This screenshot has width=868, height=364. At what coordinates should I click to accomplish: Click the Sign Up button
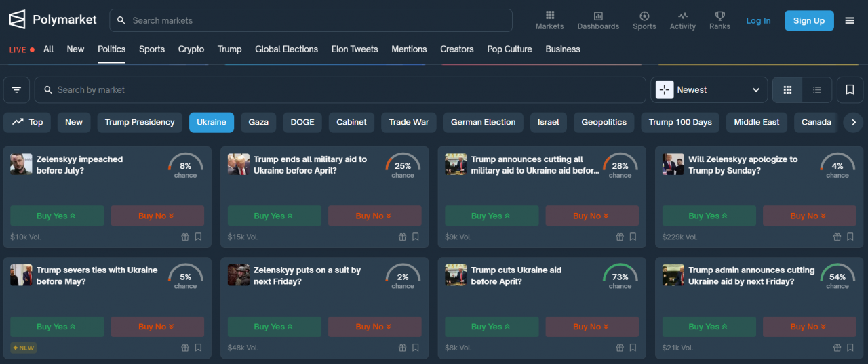click(809, 20)
